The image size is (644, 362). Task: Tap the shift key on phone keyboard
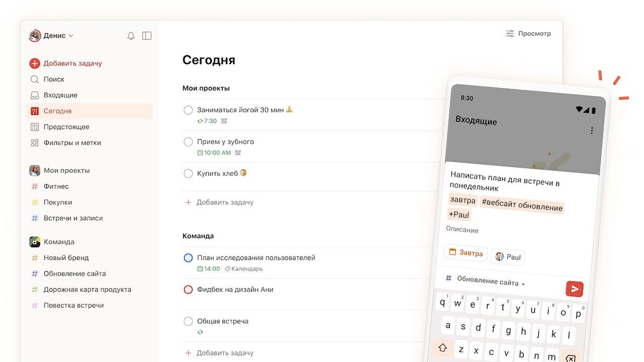[x=443, y=348]
